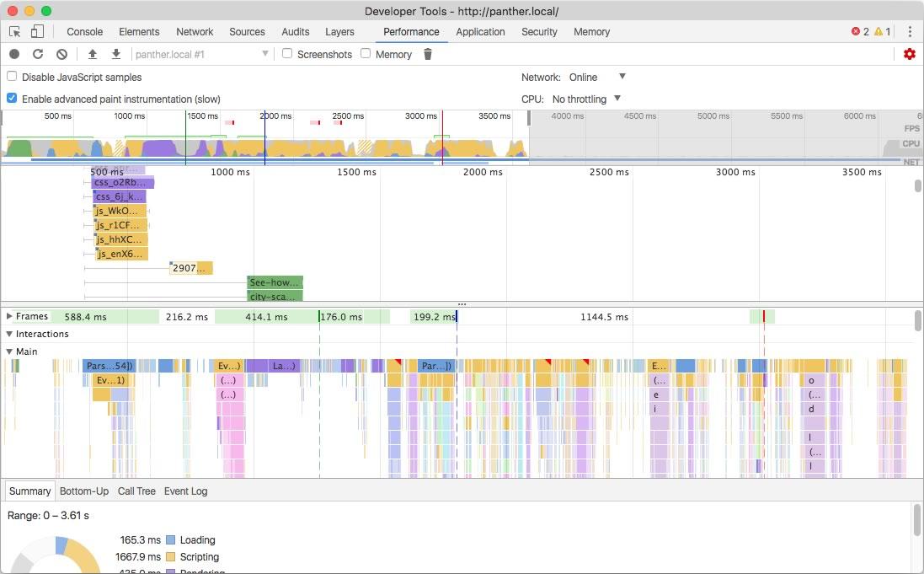Screen dimensions: 924x574
Task: Select the css_o2Rb network request bar
Action: 123,182
